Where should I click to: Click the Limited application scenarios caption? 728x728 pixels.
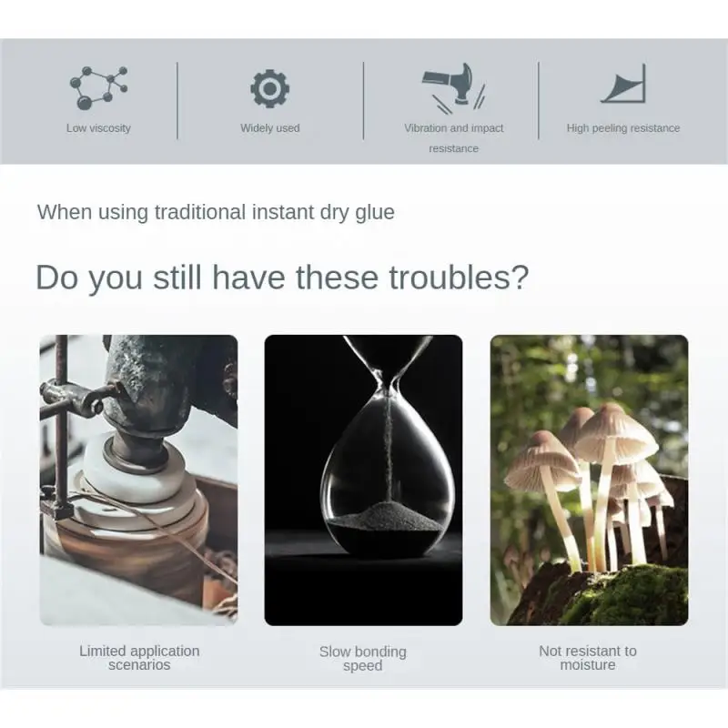[x=139, y=658]
